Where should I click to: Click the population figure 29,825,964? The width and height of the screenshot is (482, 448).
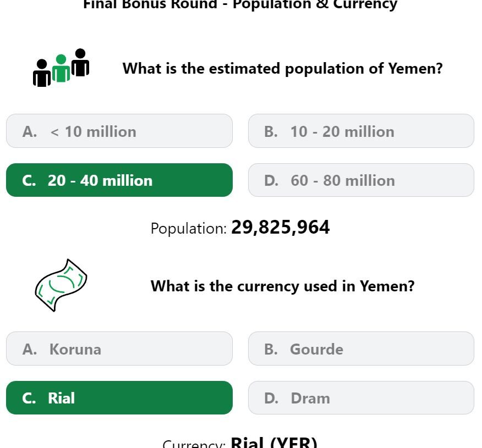click(x=281, y=227)
